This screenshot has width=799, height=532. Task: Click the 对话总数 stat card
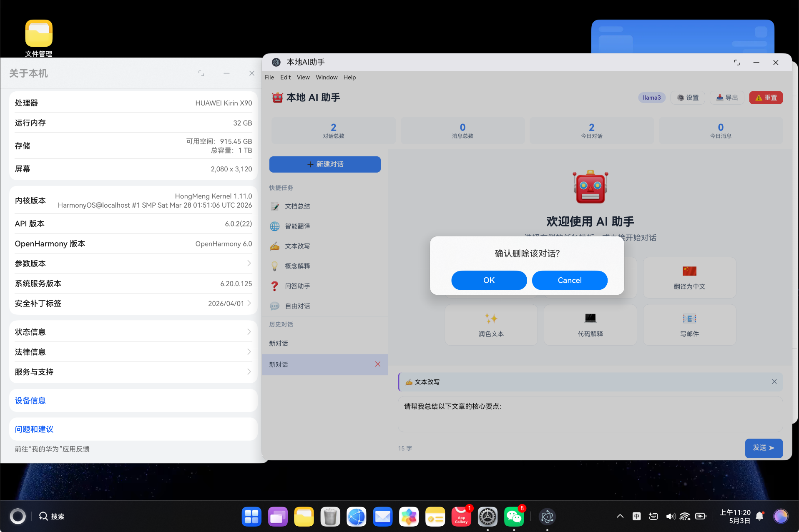(333, 130)
